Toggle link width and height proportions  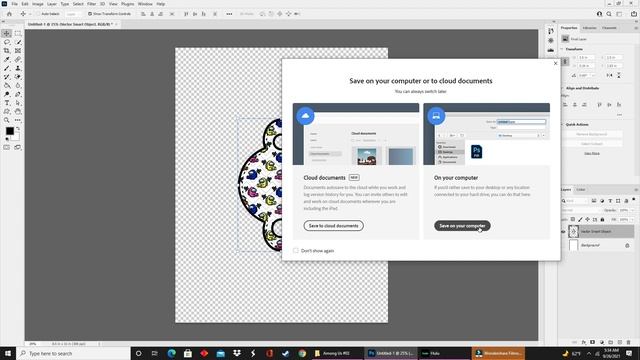click(565, 62)
